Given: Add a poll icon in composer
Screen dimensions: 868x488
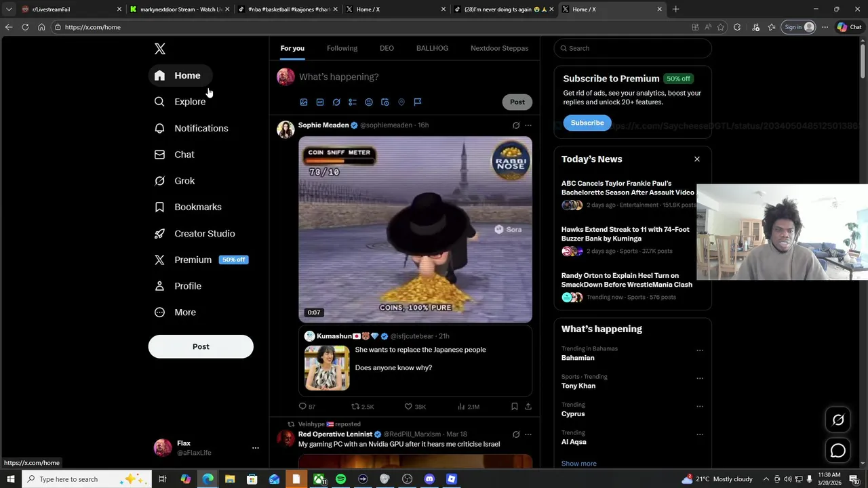Looking at the screenshot, I should (353, 102).
